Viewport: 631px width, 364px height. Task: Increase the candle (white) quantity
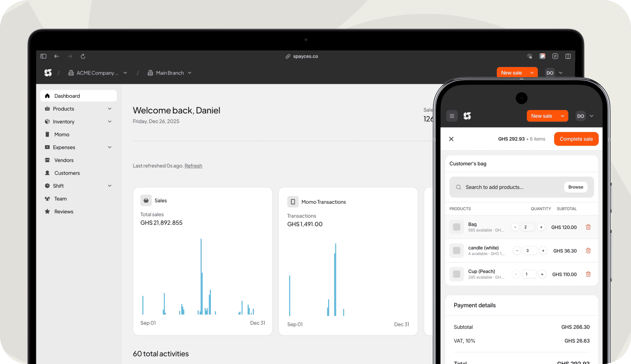543,251
